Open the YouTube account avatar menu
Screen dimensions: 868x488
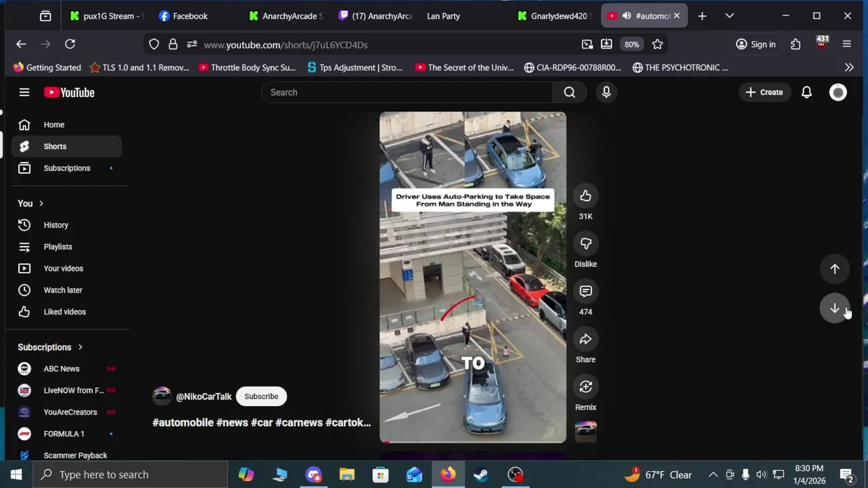(838, 92)
